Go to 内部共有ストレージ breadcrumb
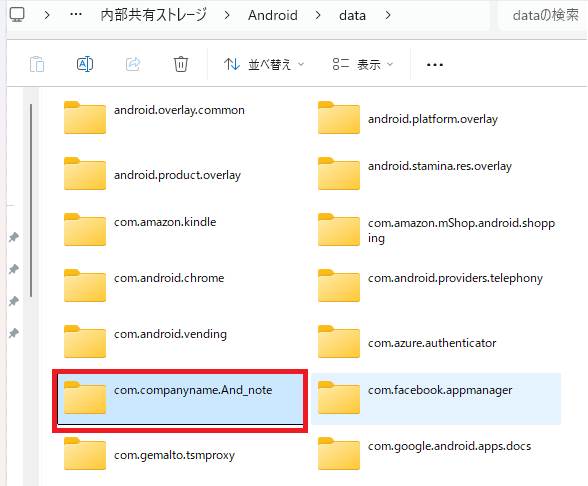 pyautogui.click(x=154, y=15)
